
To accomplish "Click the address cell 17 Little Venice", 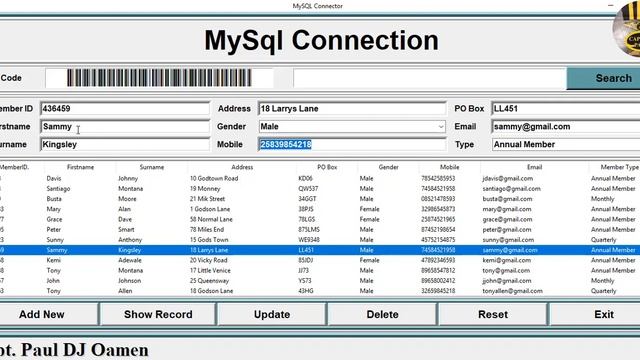I will click(210, 270).
